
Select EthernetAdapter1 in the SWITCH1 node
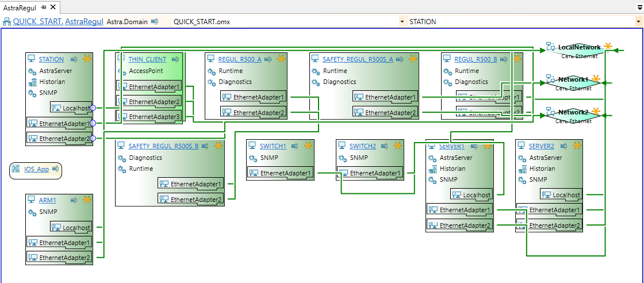point(281,173)
